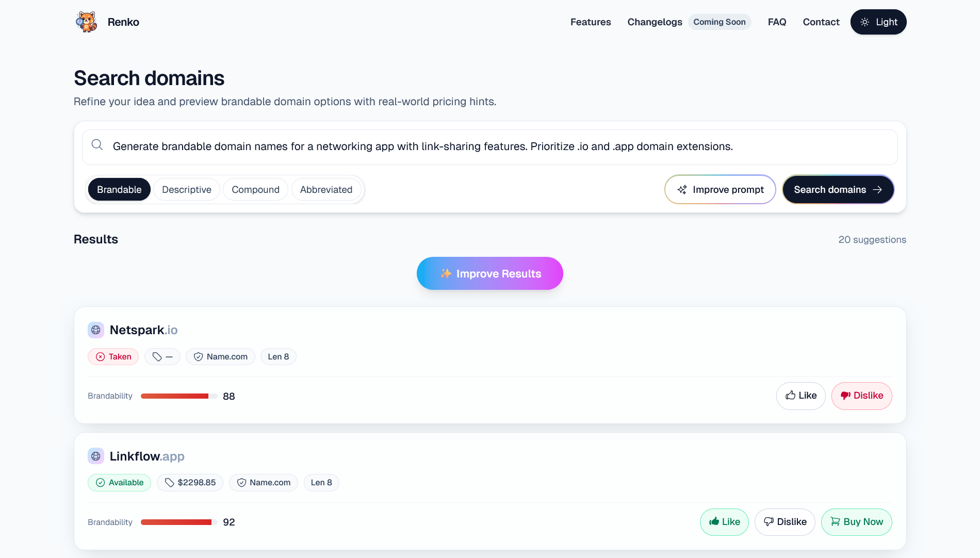Screen dimensions: 980x558
Task: Click the $2298.85 price tag chip
Action: point(190,483)
